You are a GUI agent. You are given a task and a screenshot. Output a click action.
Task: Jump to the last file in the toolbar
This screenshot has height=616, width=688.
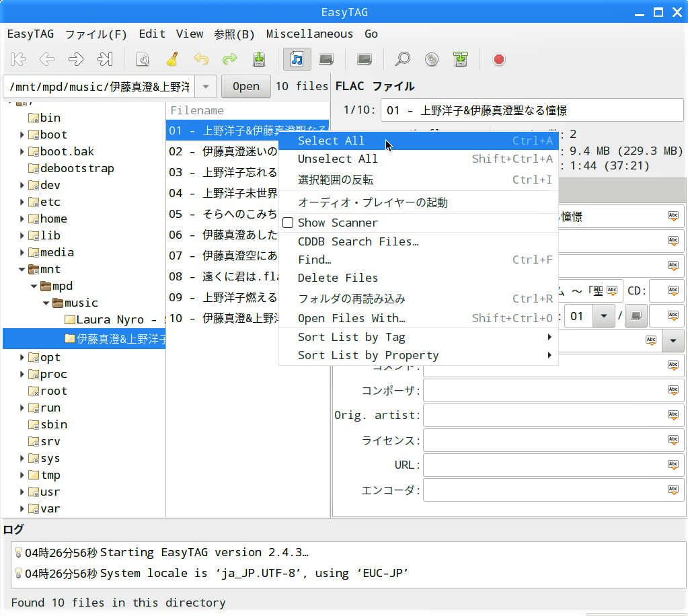pos(105,59)
